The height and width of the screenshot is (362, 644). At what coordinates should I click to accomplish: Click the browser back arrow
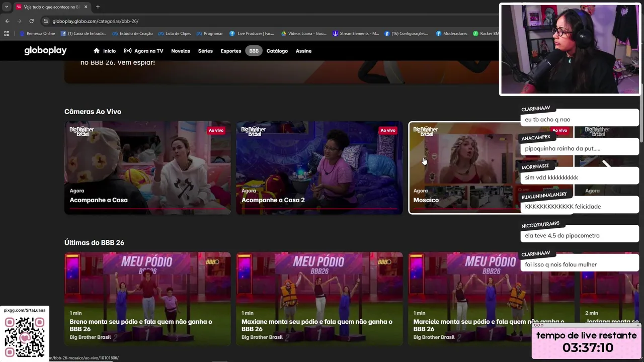pos(7,21)
